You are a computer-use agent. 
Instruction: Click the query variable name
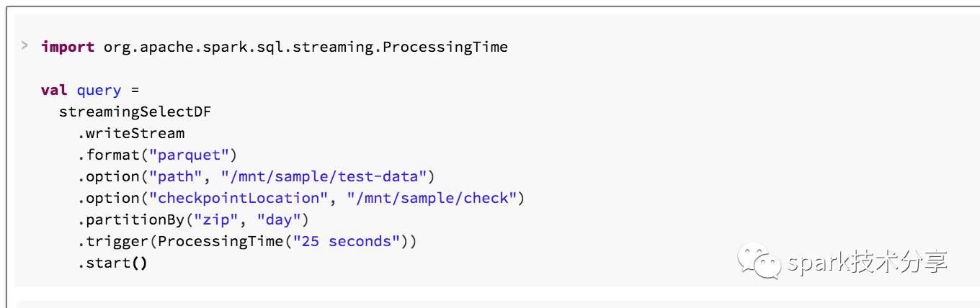click(99, 91)
